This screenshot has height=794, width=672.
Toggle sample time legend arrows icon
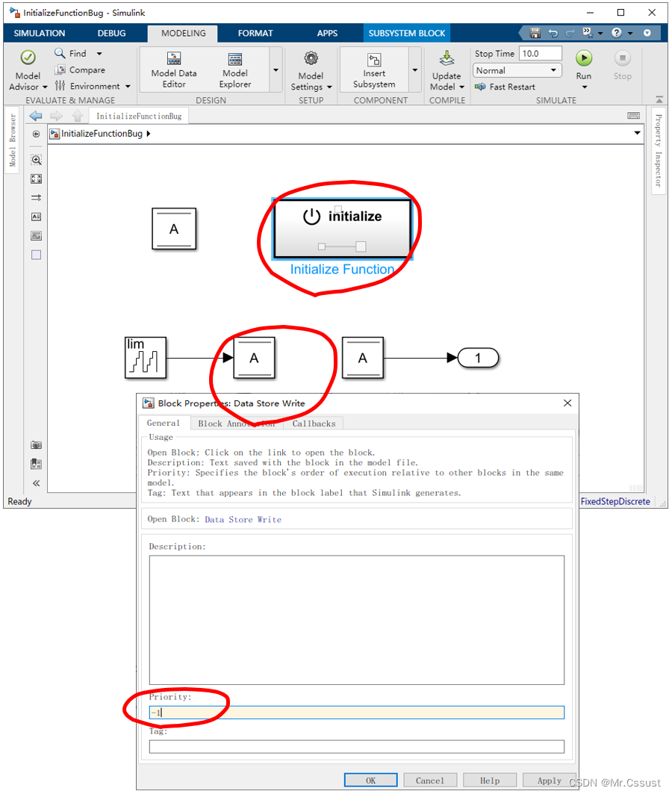pos(36,198)
